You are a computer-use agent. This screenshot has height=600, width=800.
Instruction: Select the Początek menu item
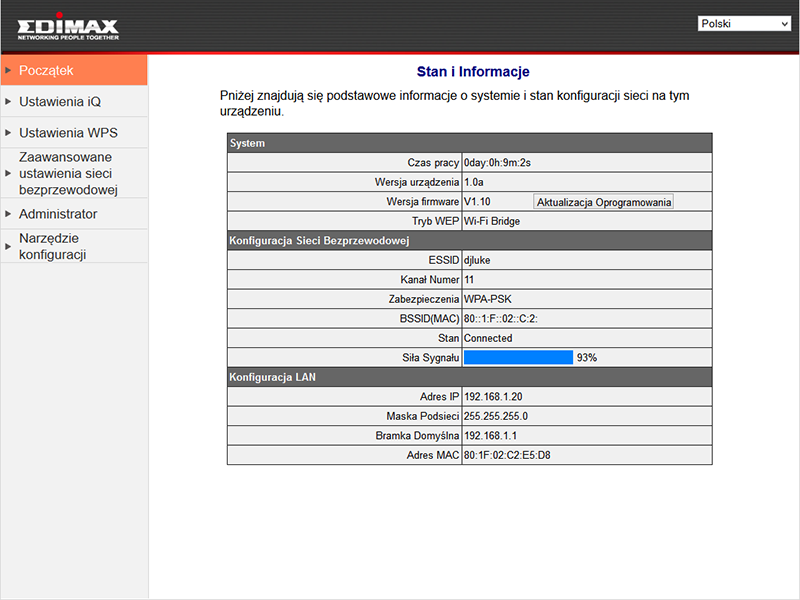(x=46, y=70)
